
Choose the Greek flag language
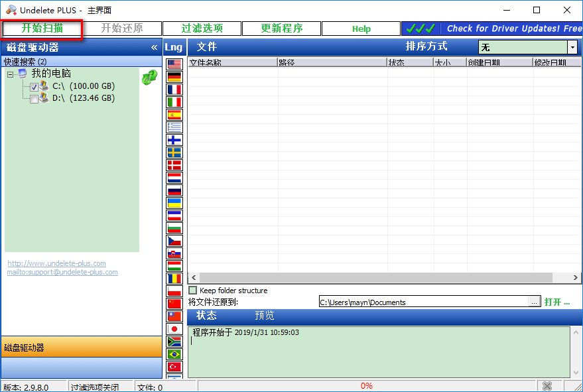(x=174, y=127)
